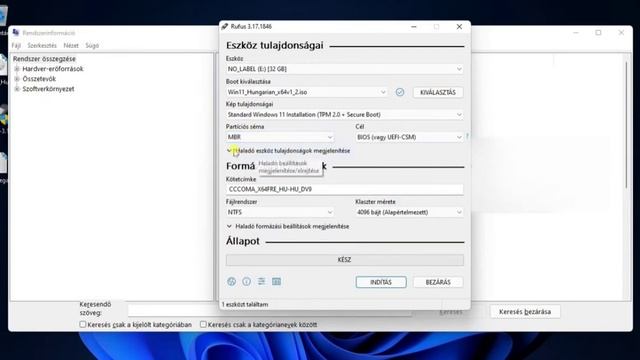The height and width of the screenshot is (360, 640).
Task: Click the ISO checksum checkmark icon
Action: click(400, 92)
